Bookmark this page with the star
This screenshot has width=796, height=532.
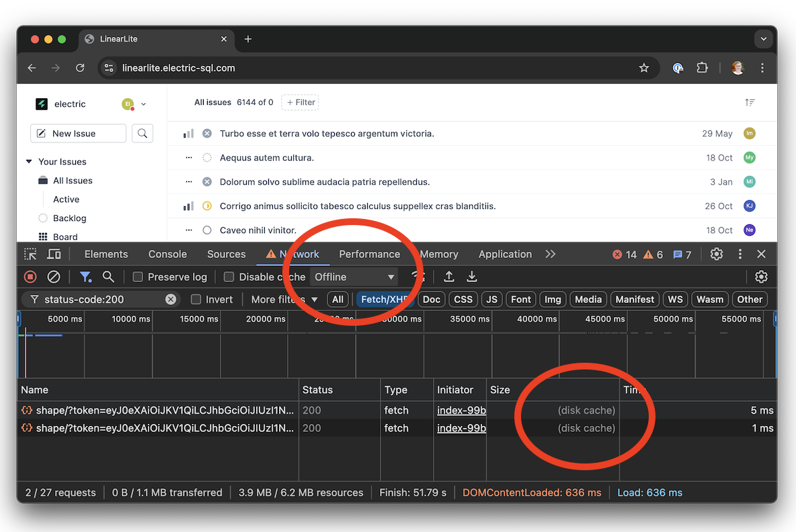(643, 68)
